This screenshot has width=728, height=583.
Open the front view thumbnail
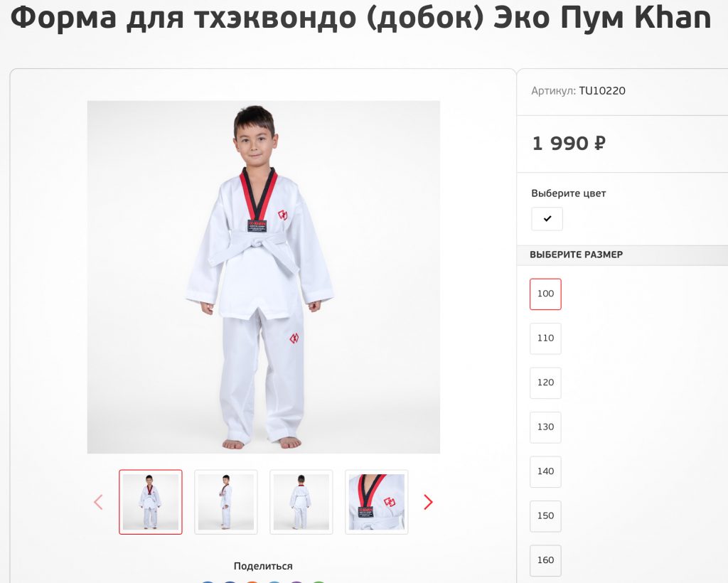point(151,502)
